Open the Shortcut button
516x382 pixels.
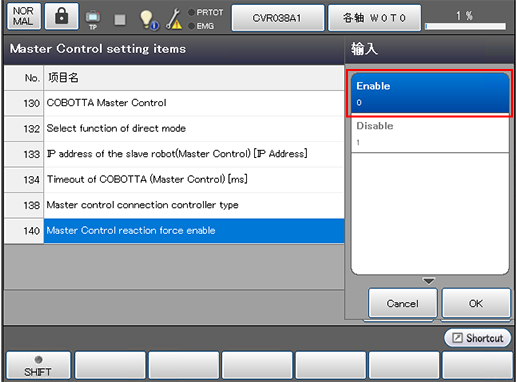tap(477, 338)
